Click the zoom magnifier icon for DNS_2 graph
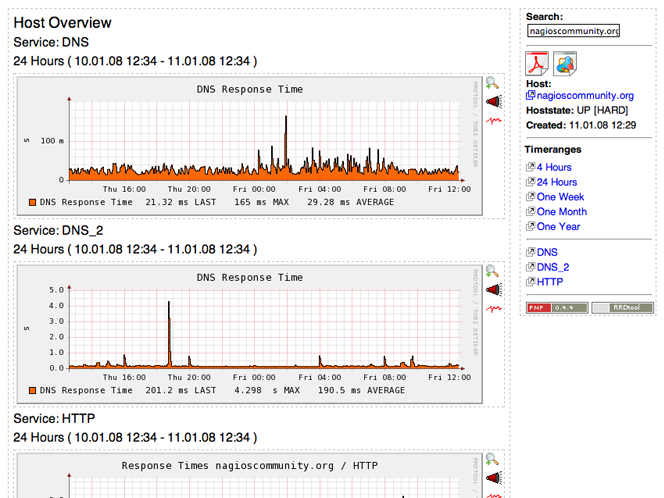This screenshot has height=498, width=664. pyautogui.click(x=492, y=271)
